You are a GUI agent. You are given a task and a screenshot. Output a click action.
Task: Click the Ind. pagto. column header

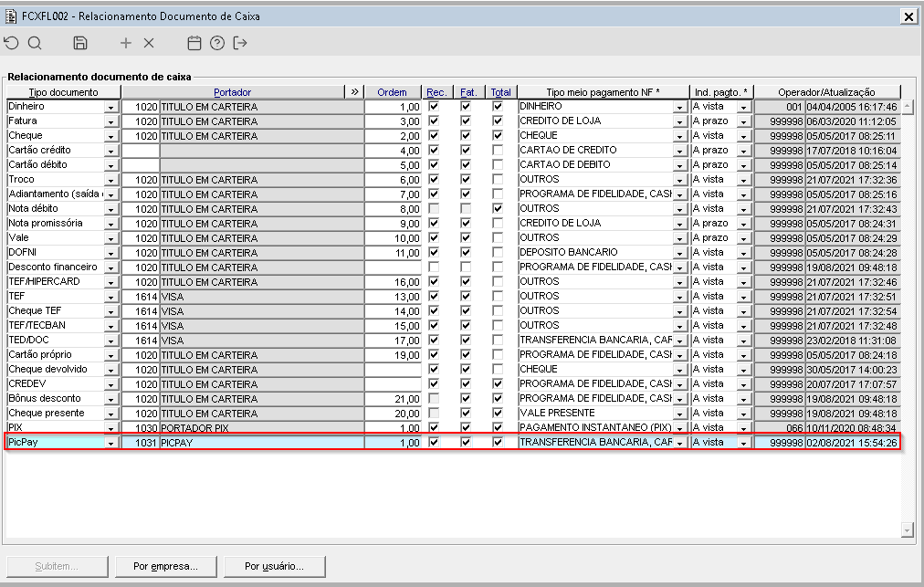click(721, 92)
